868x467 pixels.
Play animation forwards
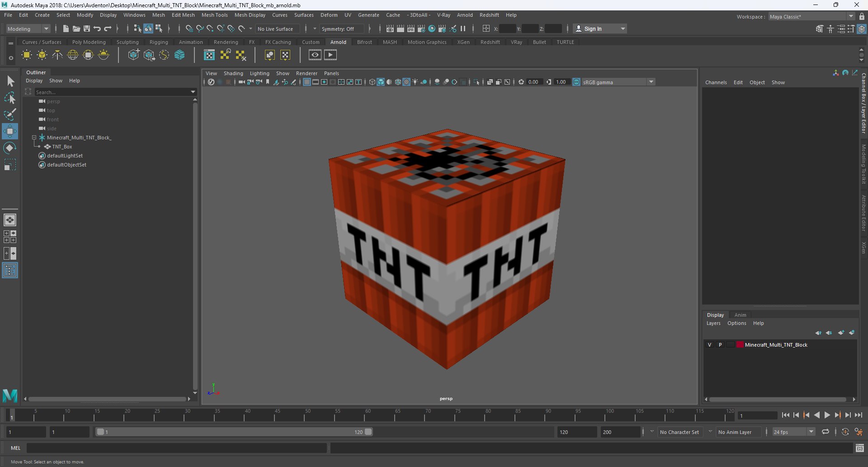pos(827,415)
